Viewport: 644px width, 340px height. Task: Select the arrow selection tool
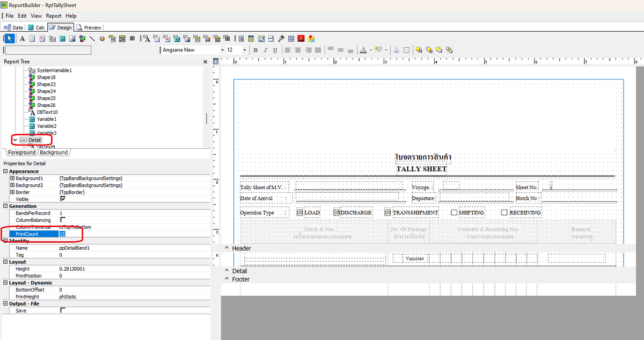(x=9, y=38)
